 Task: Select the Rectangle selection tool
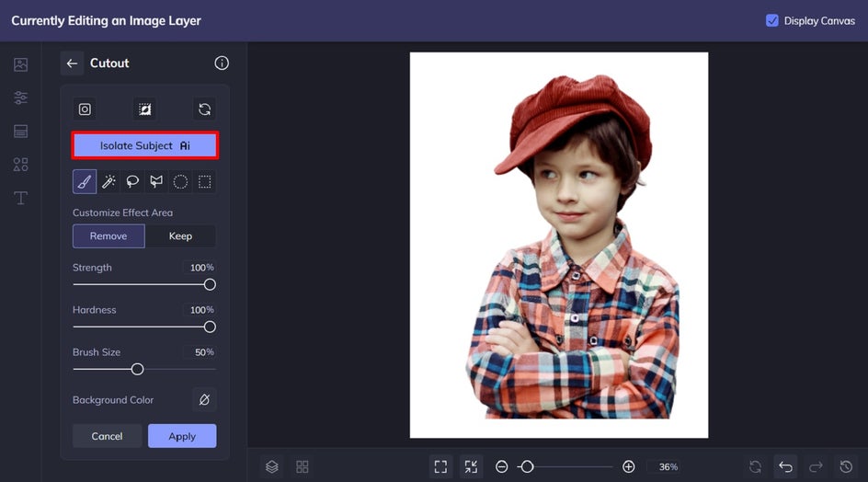point(205,182)
